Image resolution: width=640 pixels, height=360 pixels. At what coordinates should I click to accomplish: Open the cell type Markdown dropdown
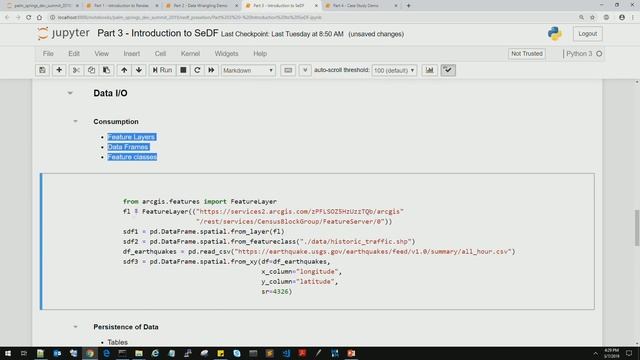coord(248,70)
